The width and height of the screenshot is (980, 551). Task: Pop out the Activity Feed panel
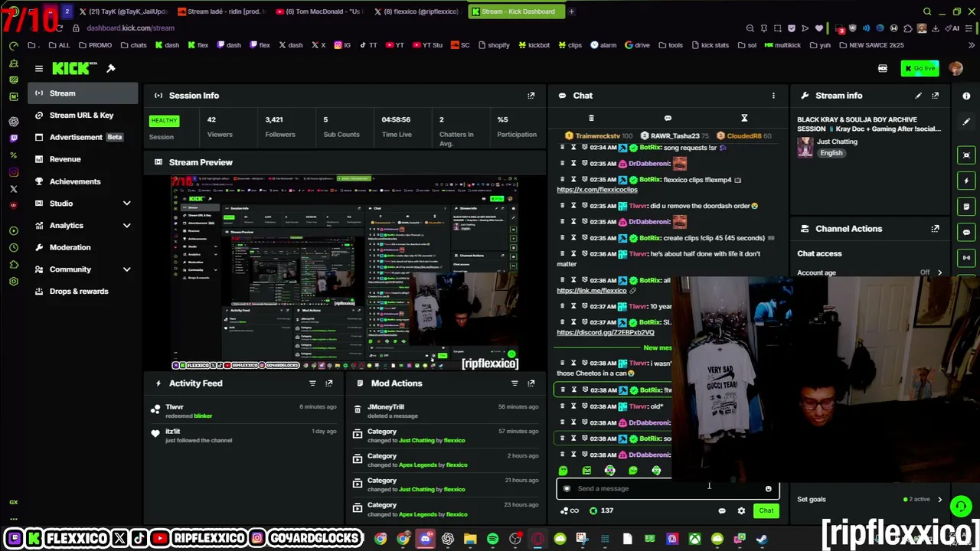328,383
